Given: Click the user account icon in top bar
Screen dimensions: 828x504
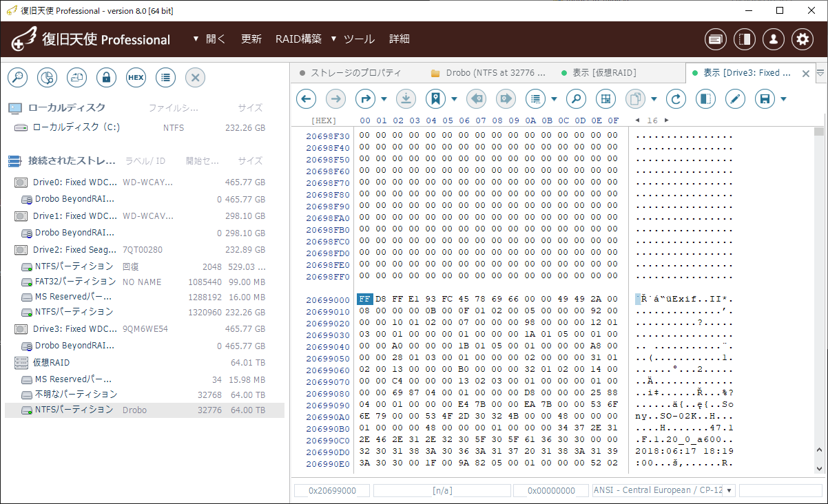Looking at the screenshot, I should click(x=774, y=39).
